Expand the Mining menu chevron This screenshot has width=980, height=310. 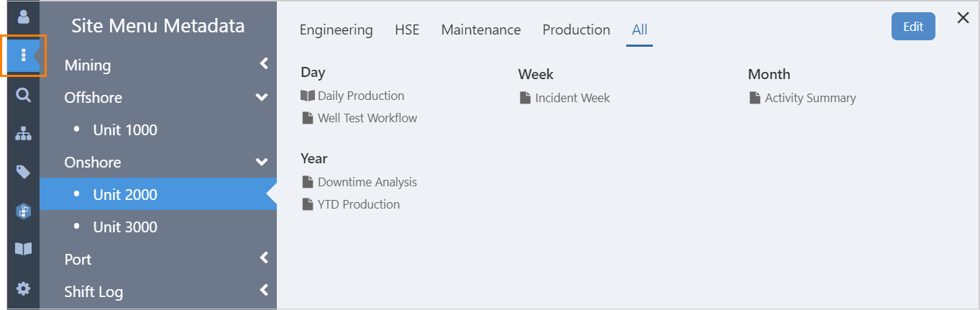[x=264, y=64]
